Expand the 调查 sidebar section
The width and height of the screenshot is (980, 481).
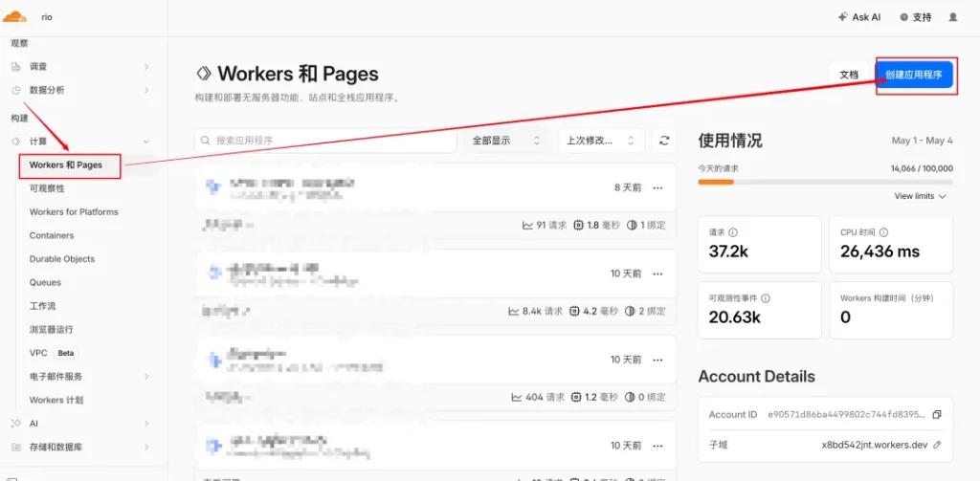pyautogui.click(x=146, y=67)
